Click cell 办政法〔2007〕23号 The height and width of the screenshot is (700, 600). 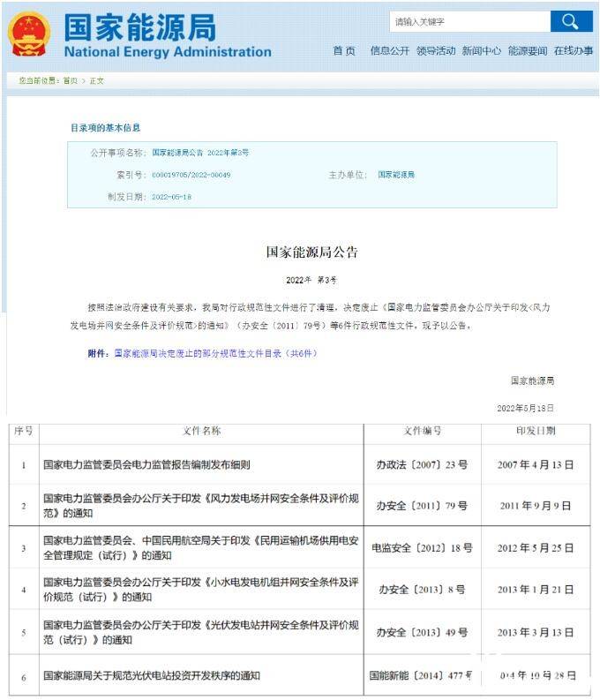[x=422, y=464]
